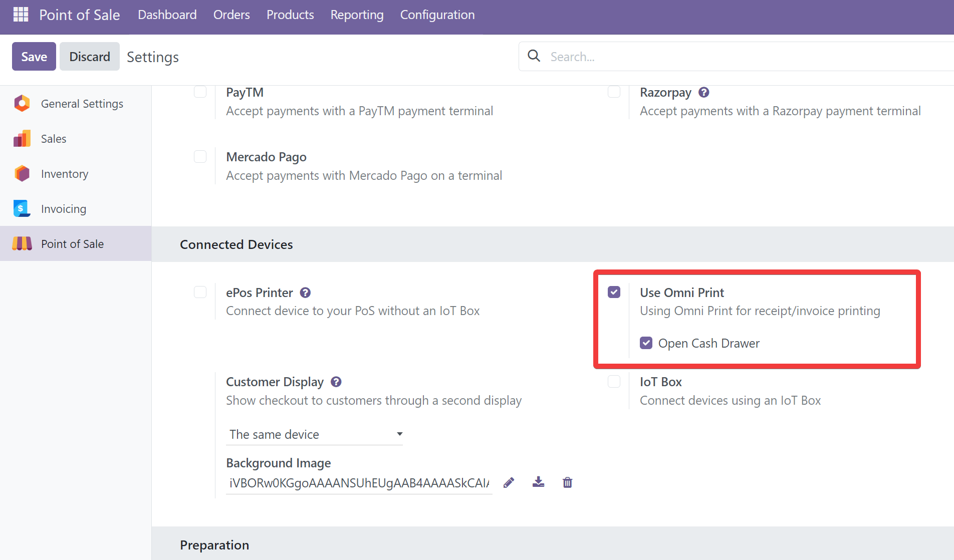The width and height of the screenshot is (954, 560).
Task: Click the Razorpay help question mark icon
Action: coord(703,92)
